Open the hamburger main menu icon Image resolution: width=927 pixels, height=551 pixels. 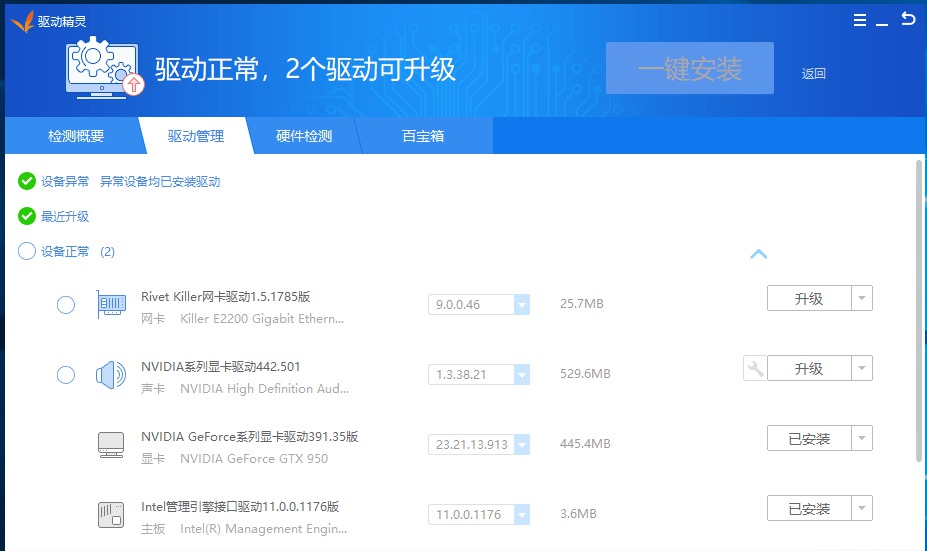(860, 21)
